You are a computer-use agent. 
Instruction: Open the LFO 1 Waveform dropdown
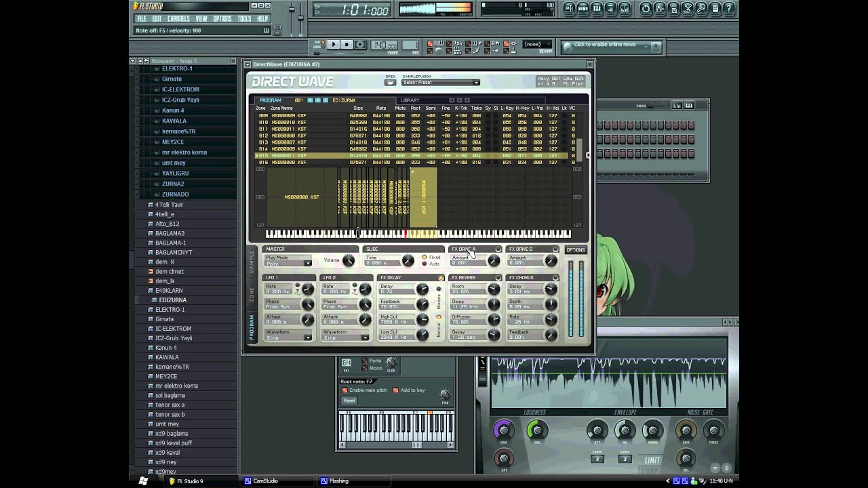point(288,338)
